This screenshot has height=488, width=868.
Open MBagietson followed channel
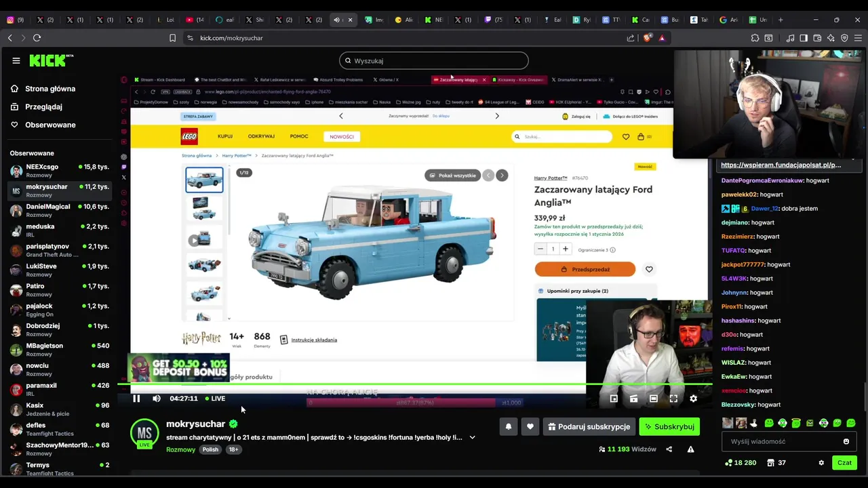pos(59,349)
